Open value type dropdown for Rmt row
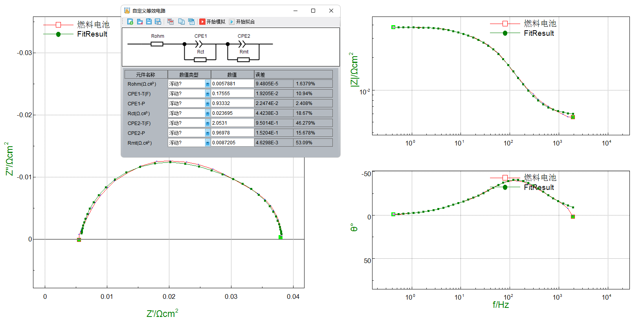The width and height of the screenshot is (644, 324). [207, 143]
